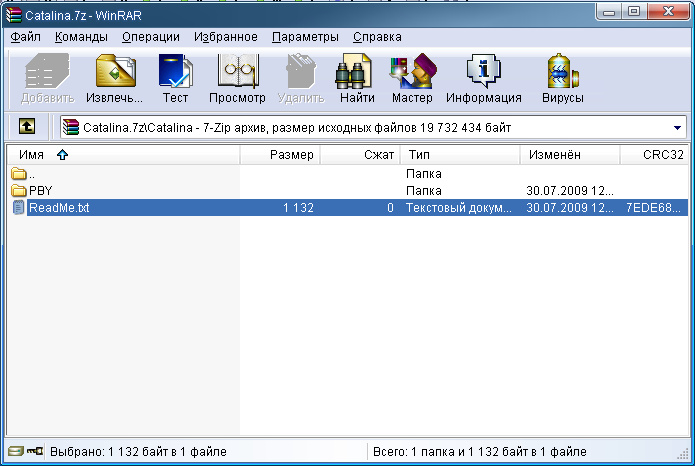Close the WinRAR window
Image resolution: width=695 pixels, height=466 pixels.
668,12
